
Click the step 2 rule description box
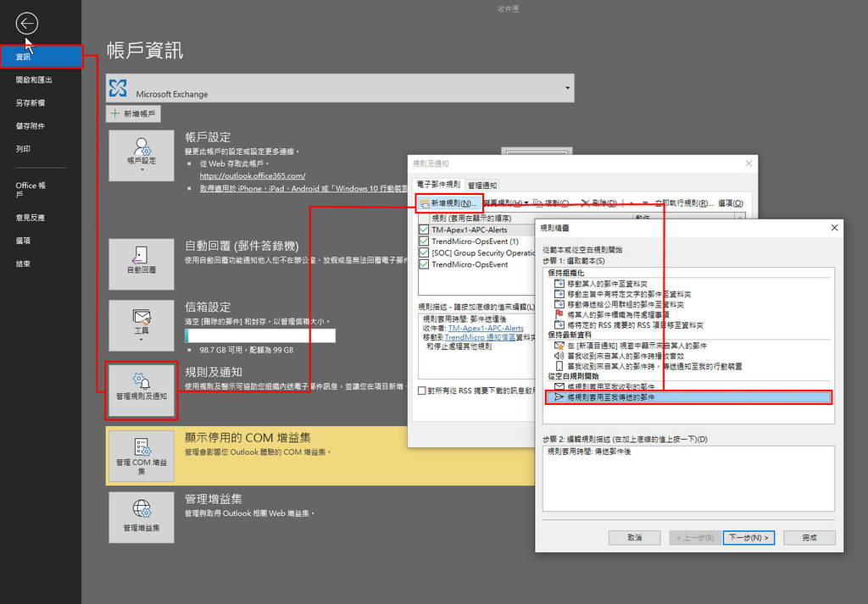point(688,479)
